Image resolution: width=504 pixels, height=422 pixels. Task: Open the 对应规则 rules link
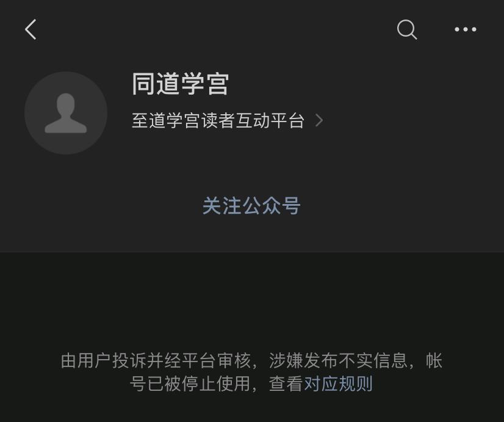coord(338,384)
